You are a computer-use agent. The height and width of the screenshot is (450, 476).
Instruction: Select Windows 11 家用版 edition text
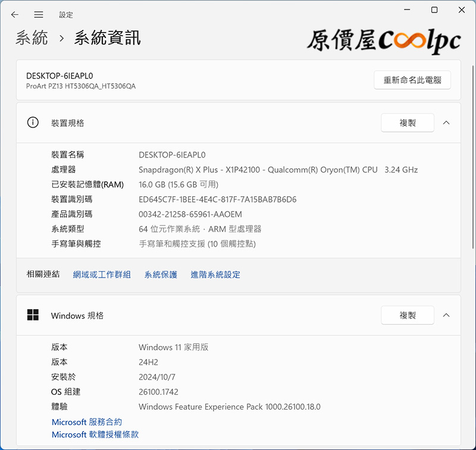tap(174, 347)
